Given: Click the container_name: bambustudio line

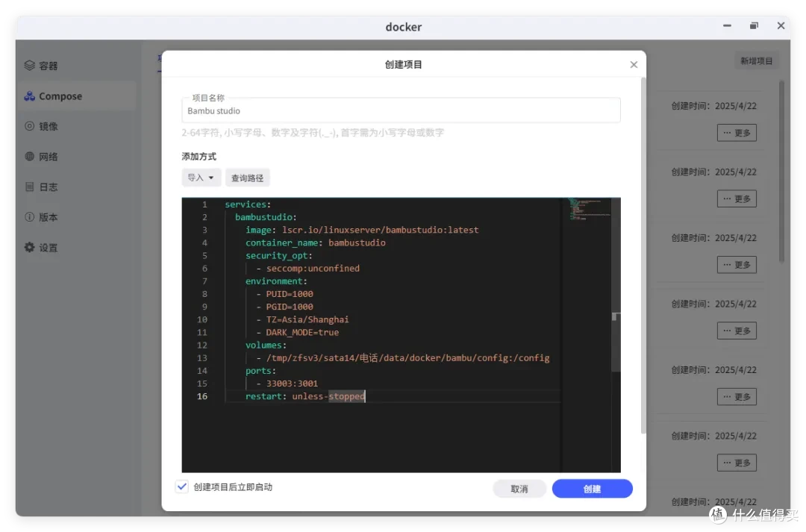Looking at the screenshot, I should click(x=315, y=242).
